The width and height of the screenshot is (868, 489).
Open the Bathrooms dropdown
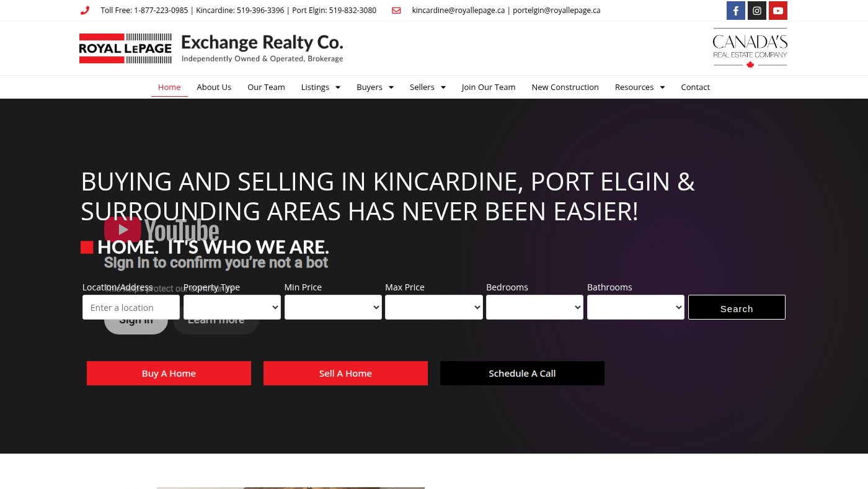tap(635, 307)
